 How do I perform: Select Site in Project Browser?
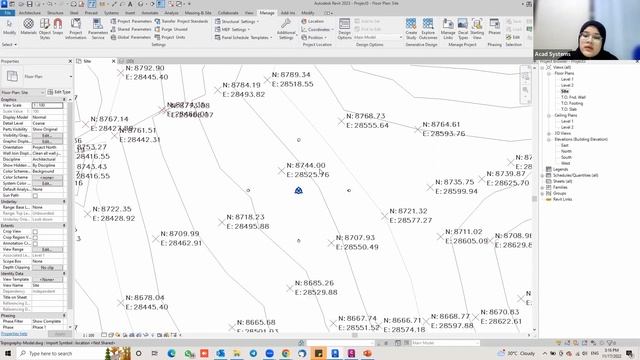point(564,91)
